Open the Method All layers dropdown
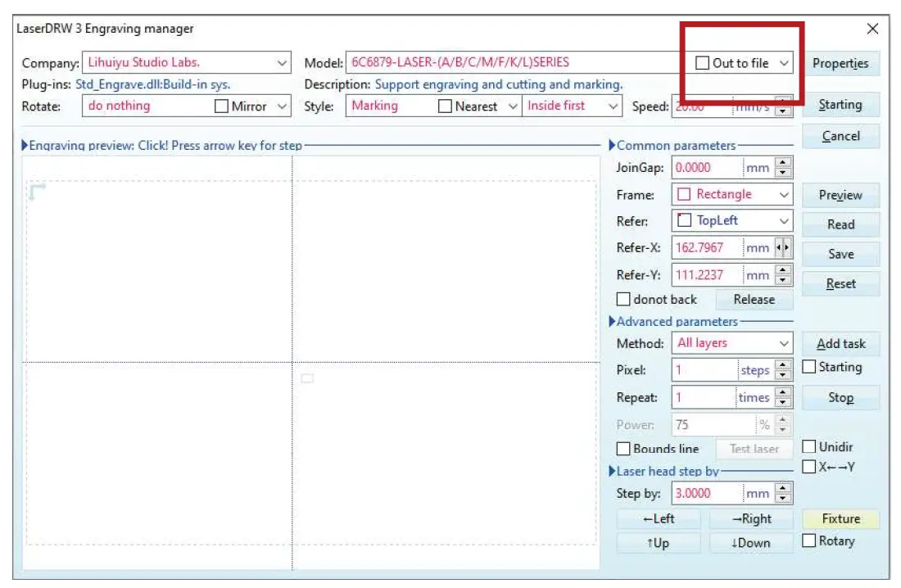The image size is (901, 588). pos(784,343)
